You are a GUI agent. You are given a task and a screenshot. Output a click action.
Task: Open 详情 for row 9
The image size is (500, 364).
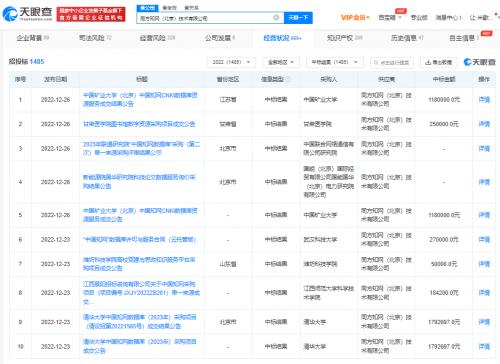pos(484,322)
